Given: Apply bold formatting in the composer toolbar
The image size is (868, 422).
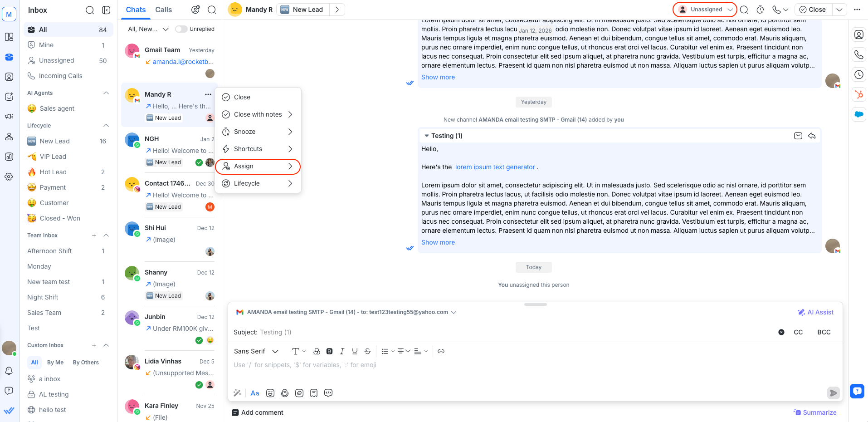Looking at the screenshot, I should pyautogui.click(x=329, y=351).
